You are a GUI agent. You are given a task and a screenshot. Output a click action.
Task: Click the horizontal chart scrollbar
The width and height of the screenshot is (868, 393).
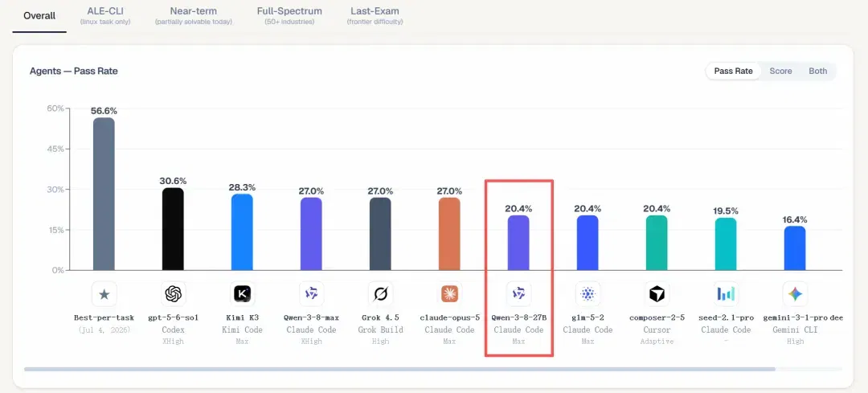(x=399, y=369)
